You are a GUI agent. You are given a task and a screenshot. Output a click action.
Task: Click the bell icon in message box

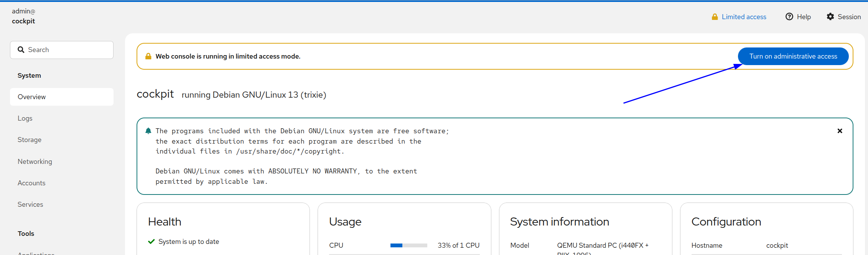(148, 131)
